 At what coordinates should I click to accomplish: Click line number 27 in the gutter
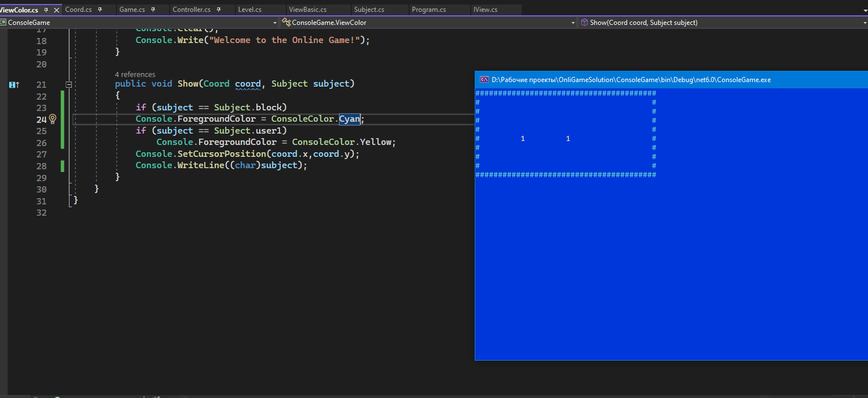(41, 154)
